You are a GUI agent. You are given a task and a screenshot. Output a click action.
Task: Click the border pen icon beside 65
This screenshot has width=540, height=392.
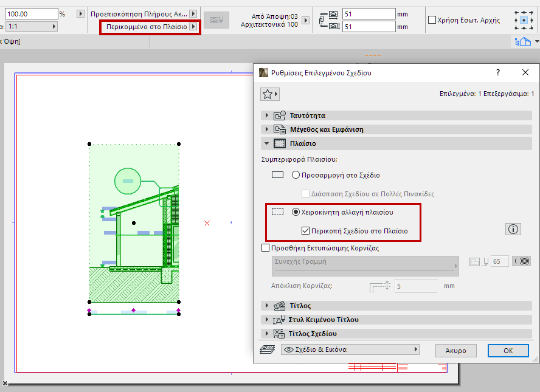(486, 261)
